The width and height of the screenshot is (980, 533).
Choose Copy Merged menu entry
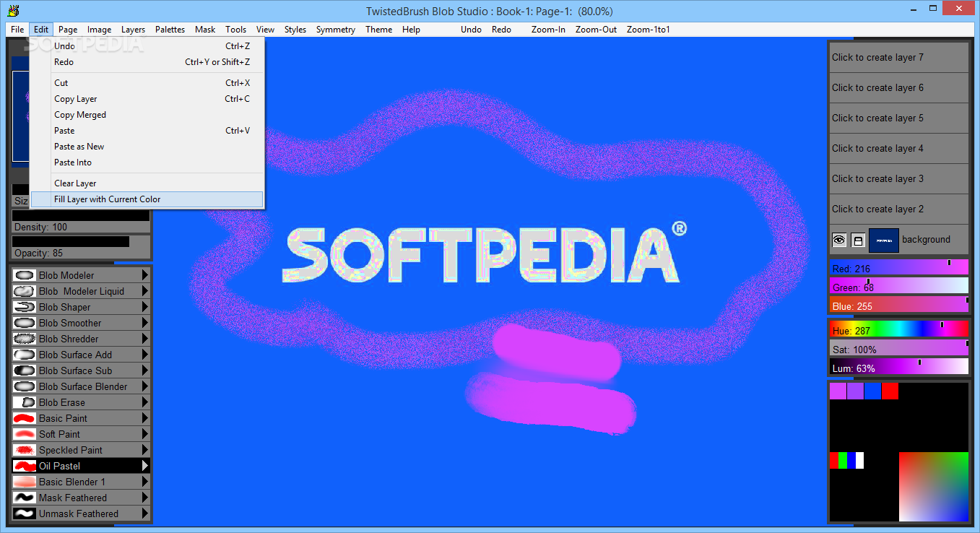(x=147, y=115)
